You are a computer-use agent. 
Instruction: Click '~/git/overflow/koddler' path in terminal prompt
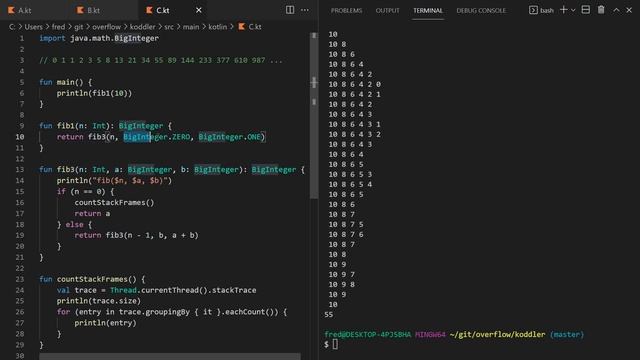coord(498,335)
